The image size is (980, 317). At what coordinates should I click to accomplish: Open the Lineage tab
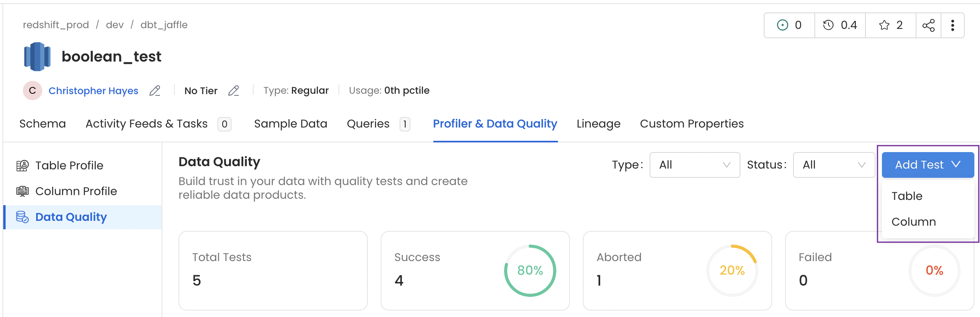pos(599,124)
